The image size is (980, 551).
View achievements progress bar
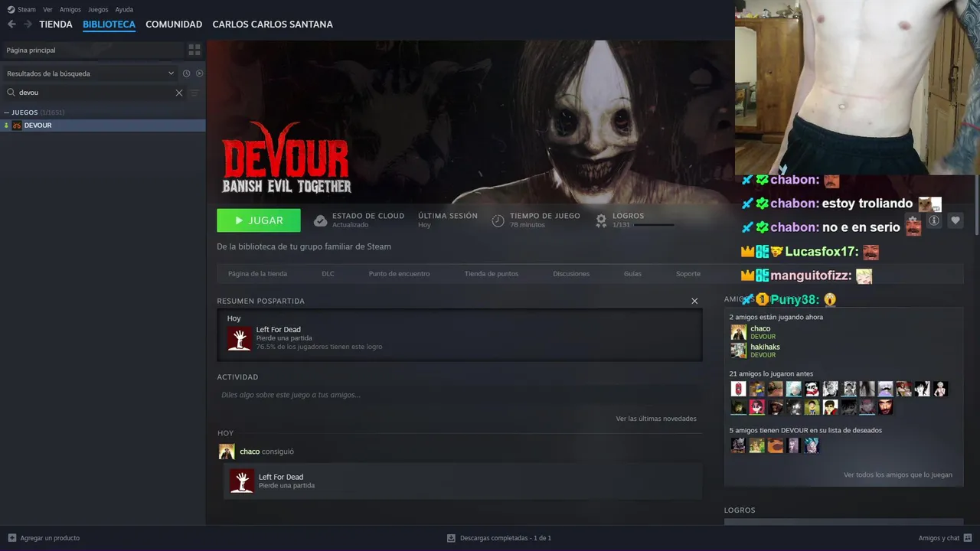click(654, 225)
